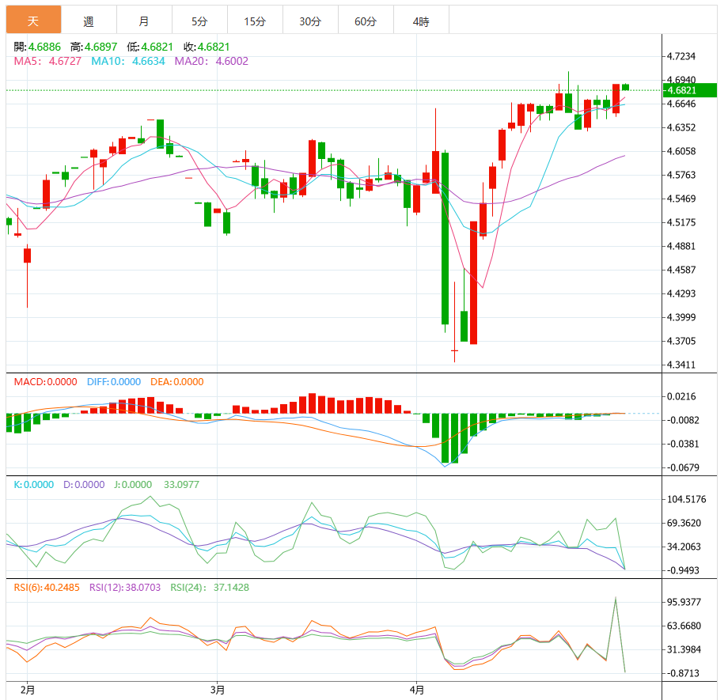Click the RSI(24): 37.1428 label
Viewport: 728px width, 700px height.
point(210,588)
